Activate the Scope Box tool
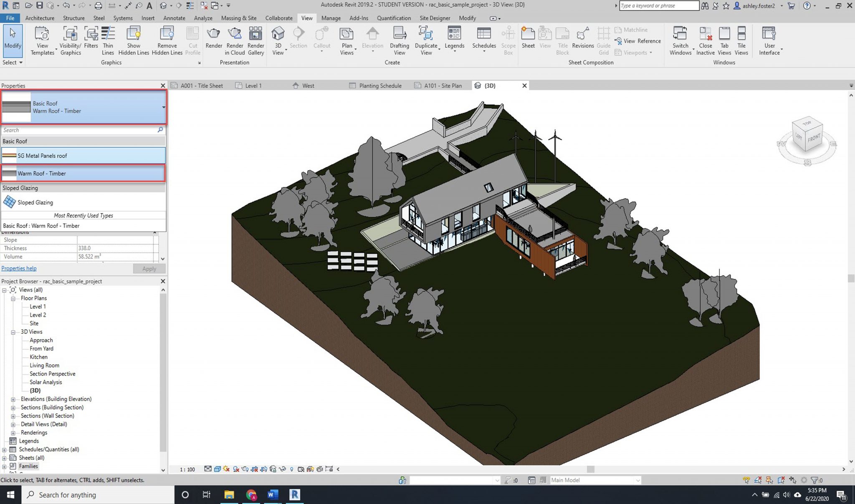 coord(508,40)
